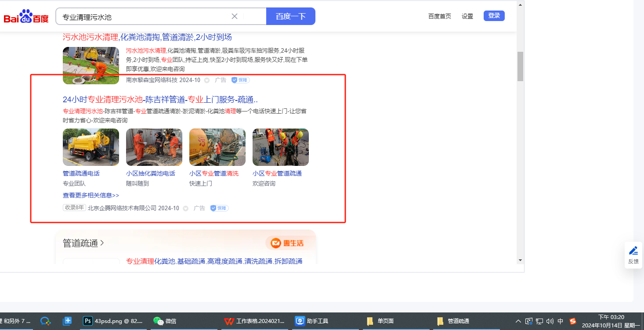Expand the dropdown arrow after 北京企腾网络技术有限公司 2024-10
The width and height of the screenshot is (644, 330).
click(x=186, y=208)
